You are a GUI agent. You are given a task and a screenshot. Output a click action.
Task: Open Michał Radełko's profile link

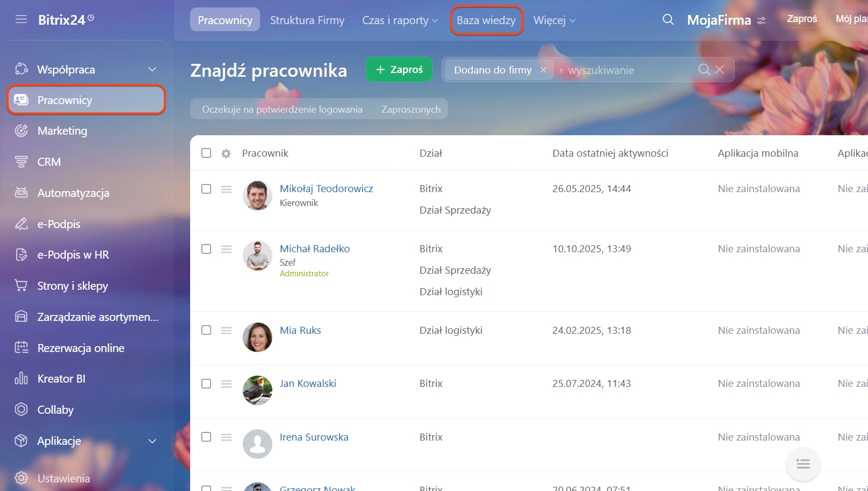coord(314,249)
